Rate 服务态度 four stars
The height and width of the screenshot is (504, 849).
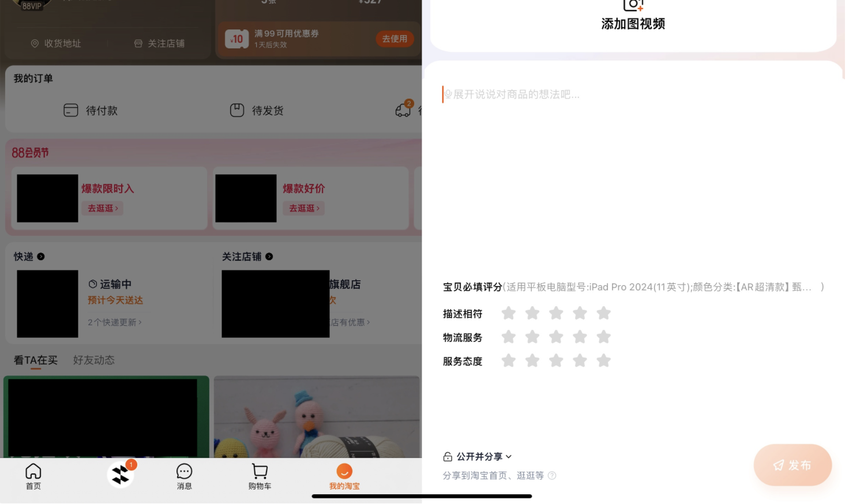click(580, 360)
